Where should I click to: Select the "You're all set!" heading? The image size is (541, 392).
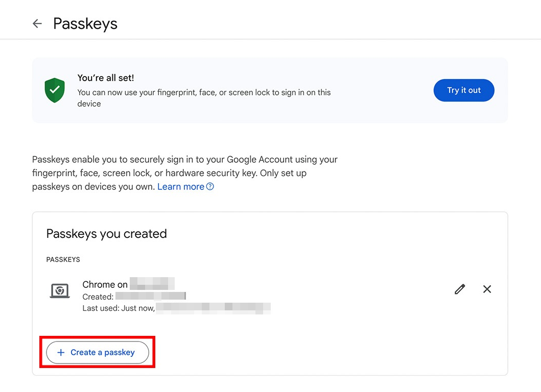106,78
